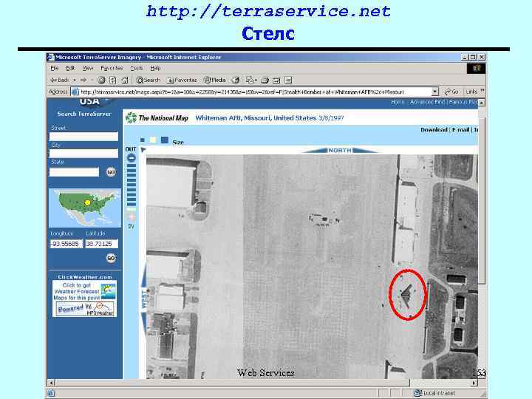
Task: Open the Edit menu
Action: 70,68
